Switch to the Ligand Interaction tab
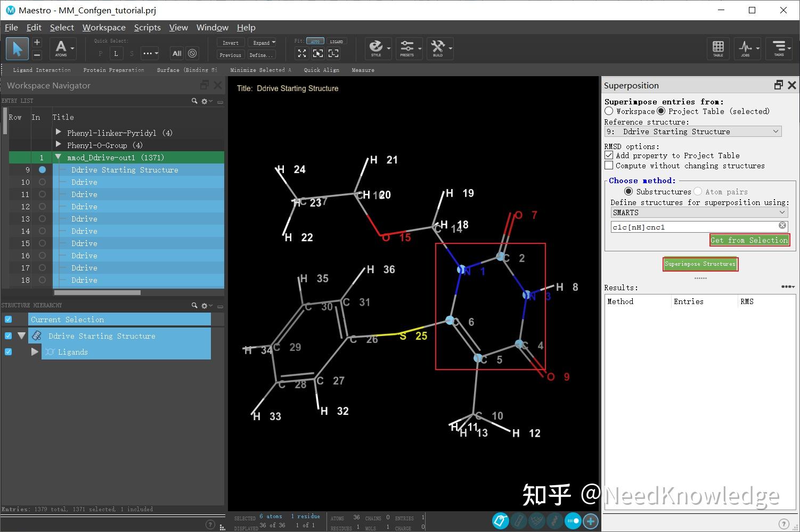Viewport: 800px width, 532px height. click(x=42, y=70)
